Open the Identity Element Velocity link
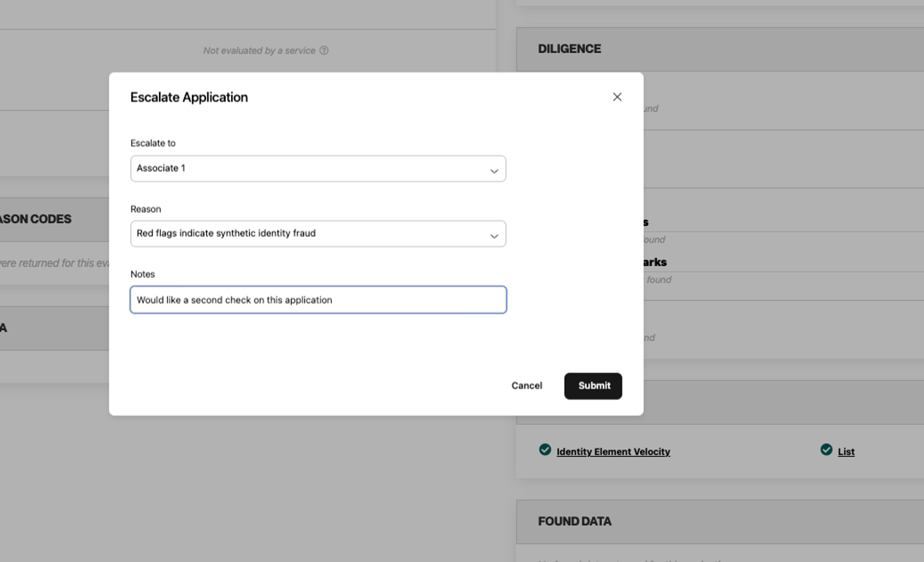 tap(613, 452)
